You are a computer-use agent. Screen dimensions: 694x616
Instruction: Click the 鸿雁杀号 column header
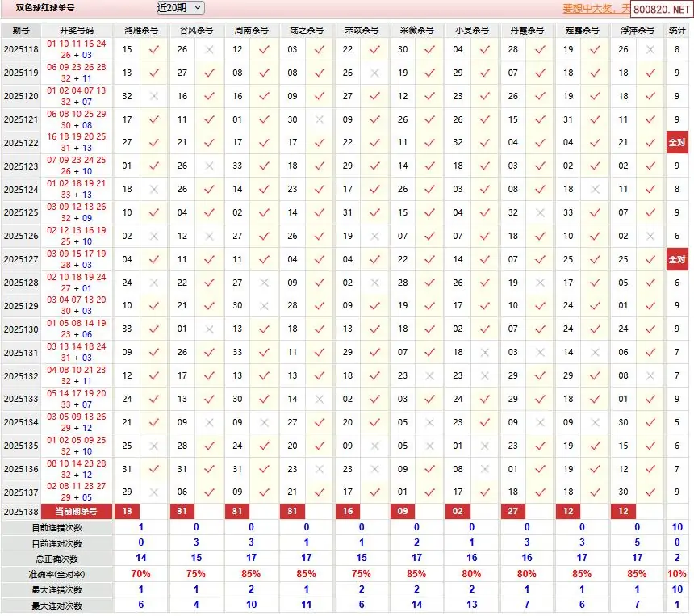140,30
